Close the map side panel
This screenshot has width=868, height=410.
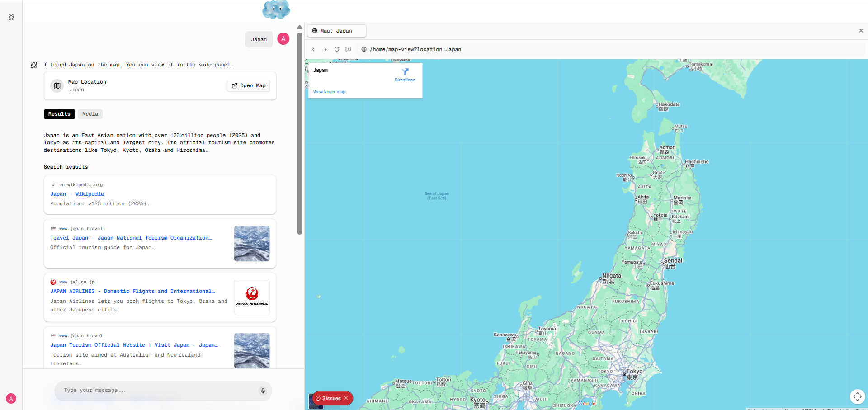[861, 31]
